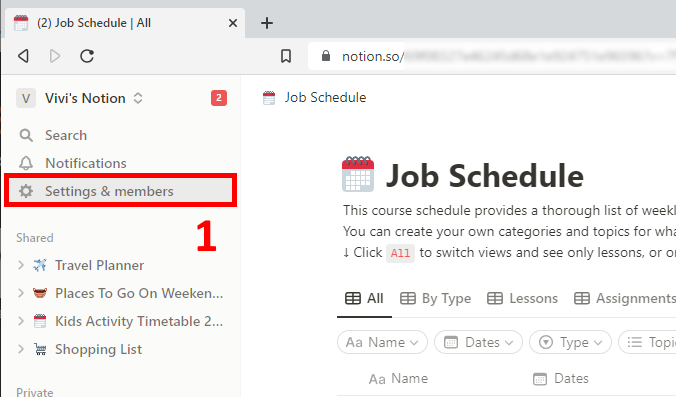Switch to the Assignments view tab
Image resolution: width=676 pixels, height=397 pixels.
pos(625,298)
